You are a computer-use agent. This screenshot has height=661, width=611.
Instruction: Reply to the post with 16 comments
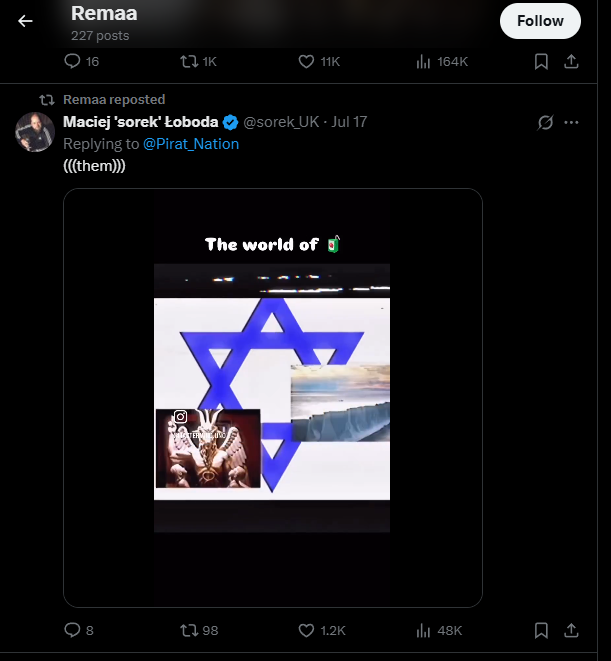[72, 61]
